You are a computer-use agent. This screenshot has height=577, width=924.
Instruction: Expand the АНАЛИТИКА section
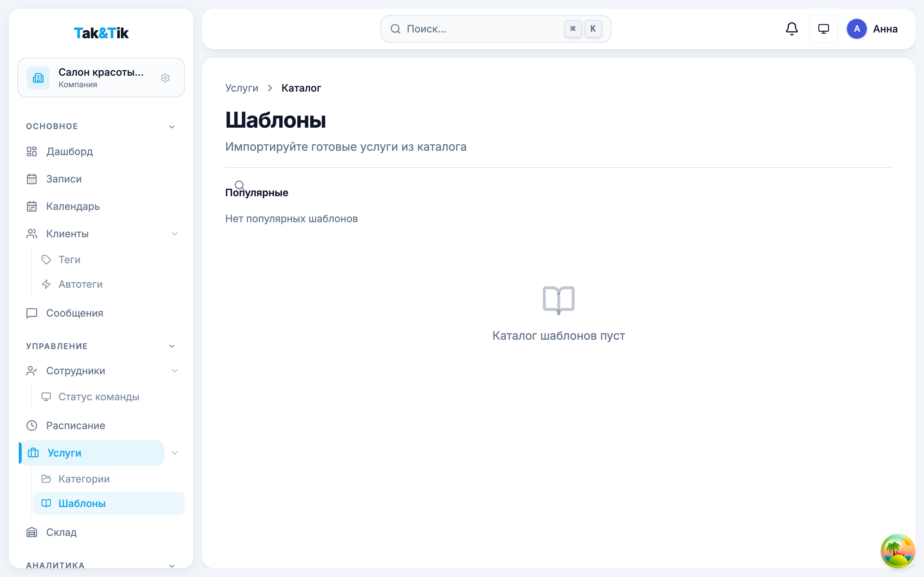(172, 565)
